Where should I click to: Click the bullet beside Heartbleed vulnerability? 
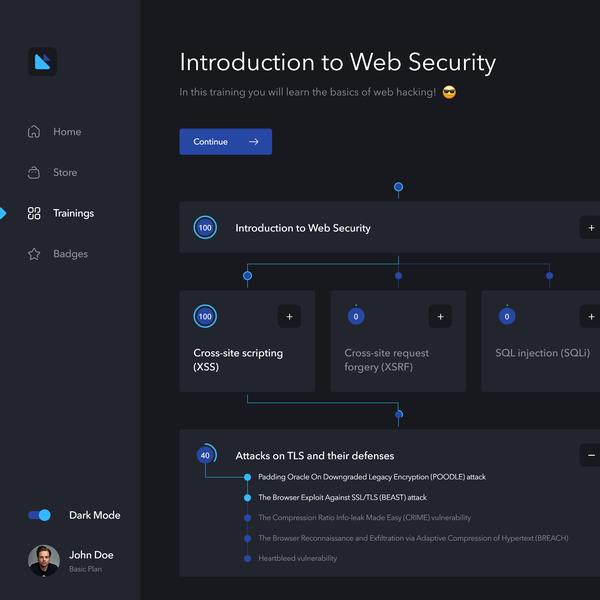point(248,559)
